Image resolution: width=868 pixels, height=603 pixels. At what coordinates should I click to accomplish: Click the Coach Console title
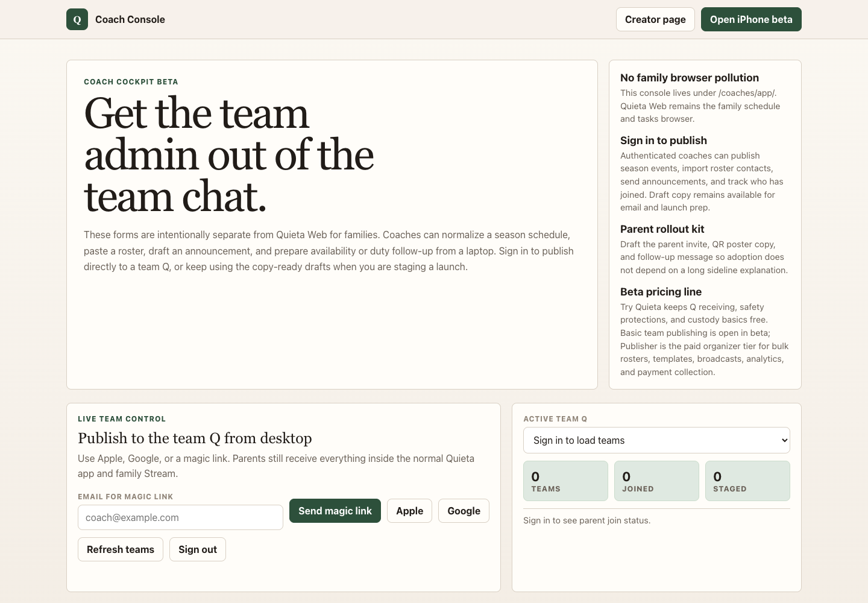pos(130,19)
